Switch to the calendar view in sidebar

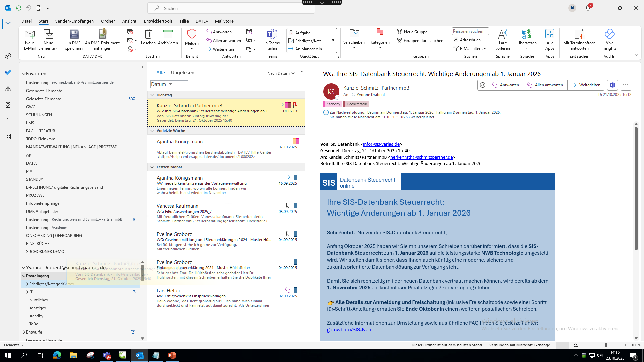pos(8,40)
